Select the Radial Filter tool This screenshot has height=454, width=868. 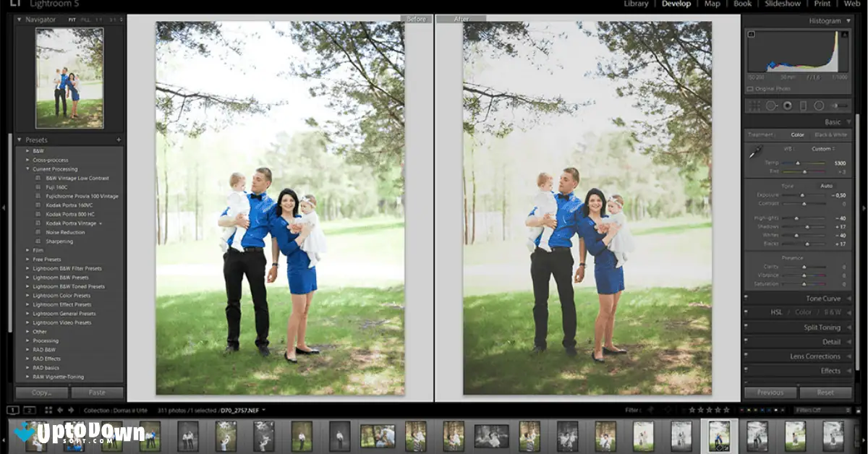pyautogui.click(x=818, y=105)
